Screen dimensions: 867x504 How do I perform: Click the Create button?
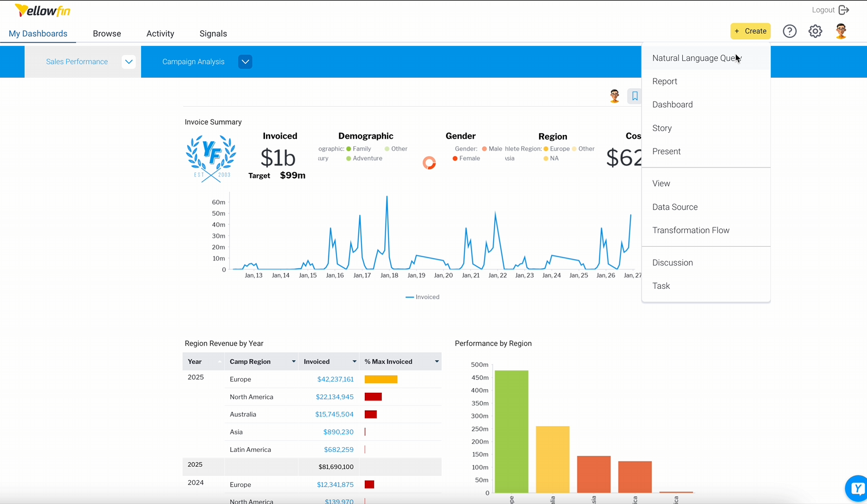(x=750, y=31)
